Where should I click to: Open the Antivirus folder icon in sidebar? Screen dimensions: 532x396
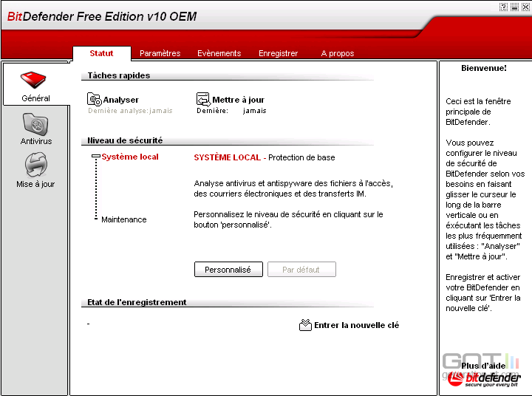(x=35, y=124)
